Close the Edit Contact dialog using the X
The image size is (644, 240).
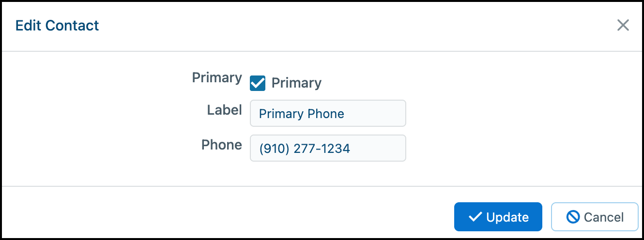point(623,25)
